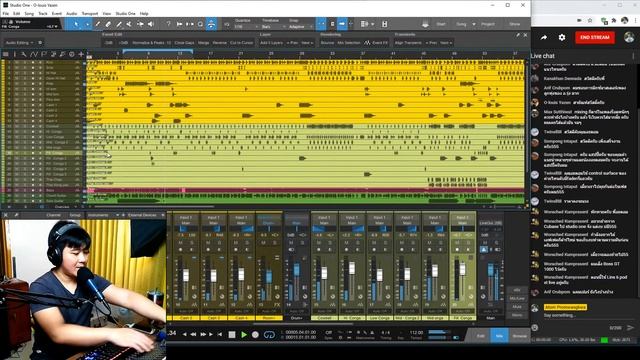
Task: Show automation with the curve icon
Action: 33,54
